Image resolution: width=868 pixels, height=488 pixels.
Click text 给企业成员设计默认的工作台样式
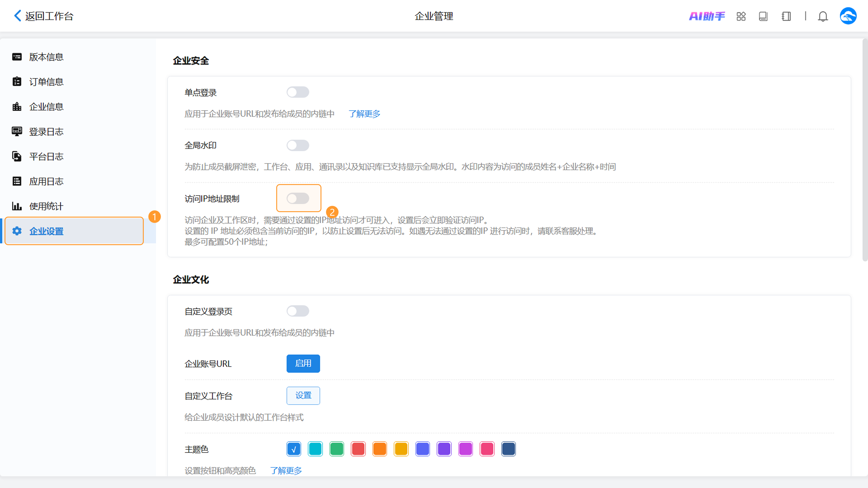tap(244, 417)
